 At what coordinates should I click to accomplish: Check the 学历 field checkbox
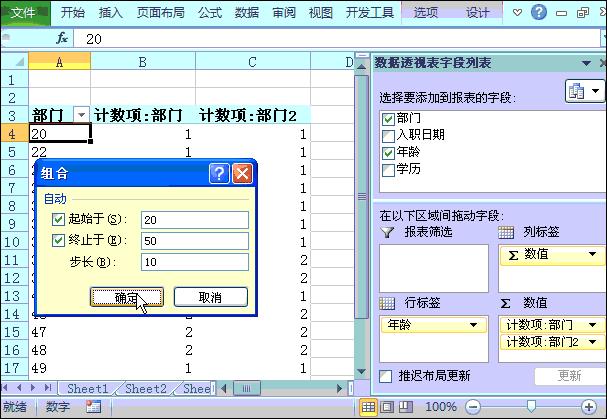click(x=388, y=170)
